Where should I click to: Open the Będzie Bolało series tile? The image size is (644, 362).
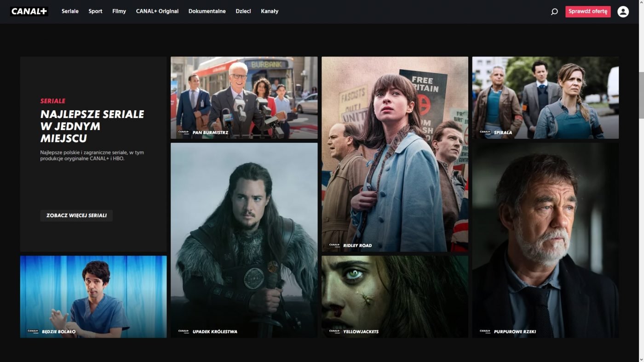[93, 297]
